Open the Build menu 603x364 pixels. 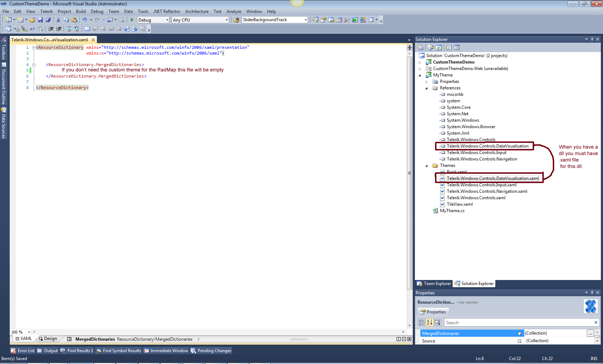(81, 11)
